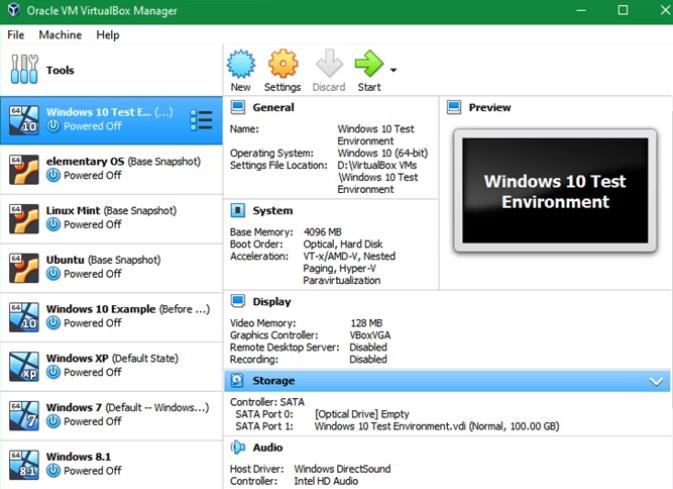Click the Intel HD Audio controller value

click(x=326, y=481)
